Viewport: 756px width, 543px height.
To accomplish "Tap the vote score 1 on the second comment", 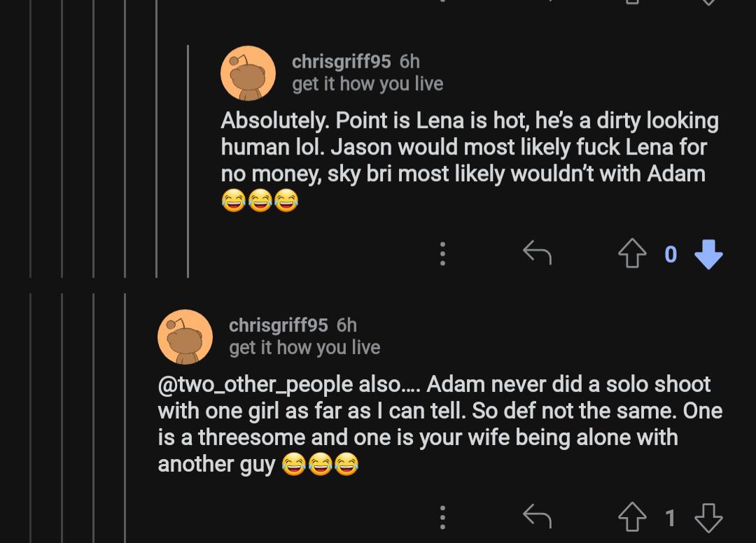I will (670, 519).
